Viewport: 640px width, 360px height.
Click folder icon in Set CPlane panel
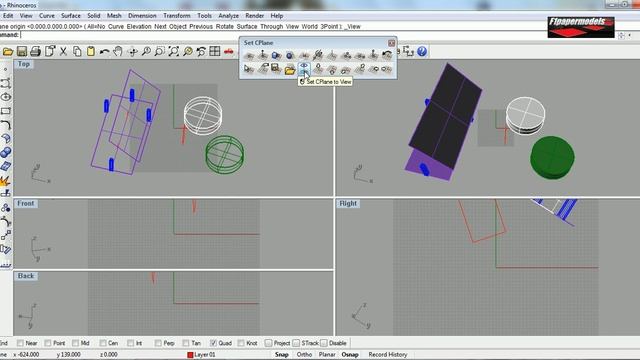coord(290,69)
